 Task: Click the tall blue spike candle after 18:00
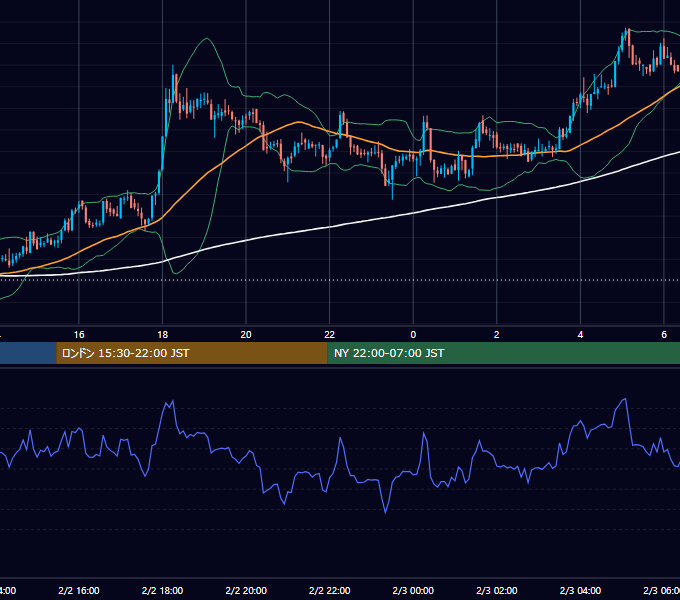(173, 84)
